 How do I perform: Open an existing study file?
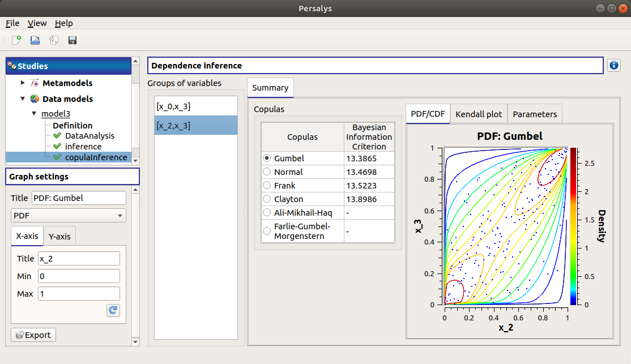click(x=34, y=40)
